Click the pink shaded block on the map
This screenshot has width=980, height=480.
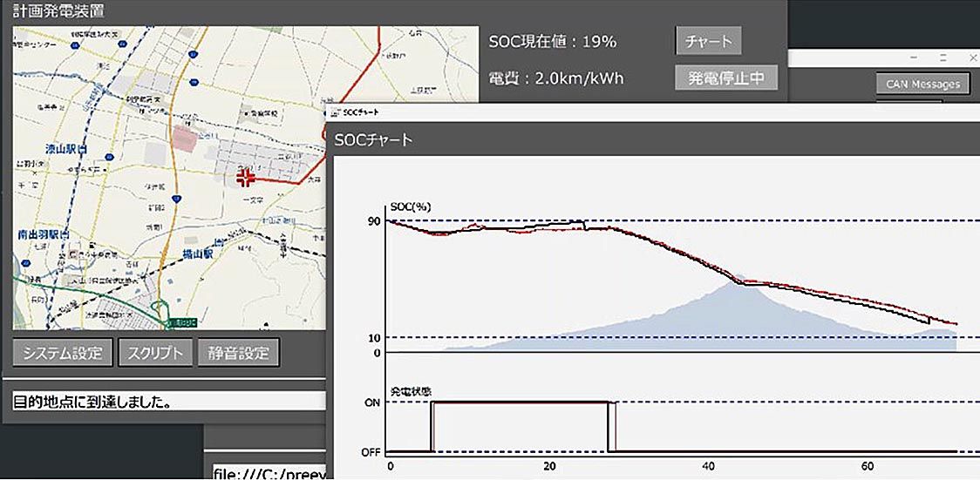click(x=186, y=137)
